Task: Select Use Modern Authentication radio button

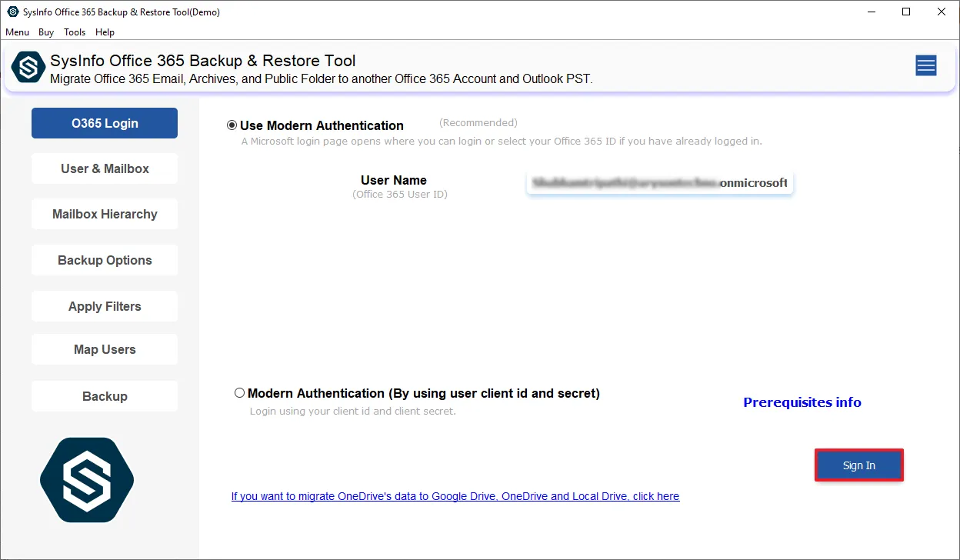Action: point(232,125)
